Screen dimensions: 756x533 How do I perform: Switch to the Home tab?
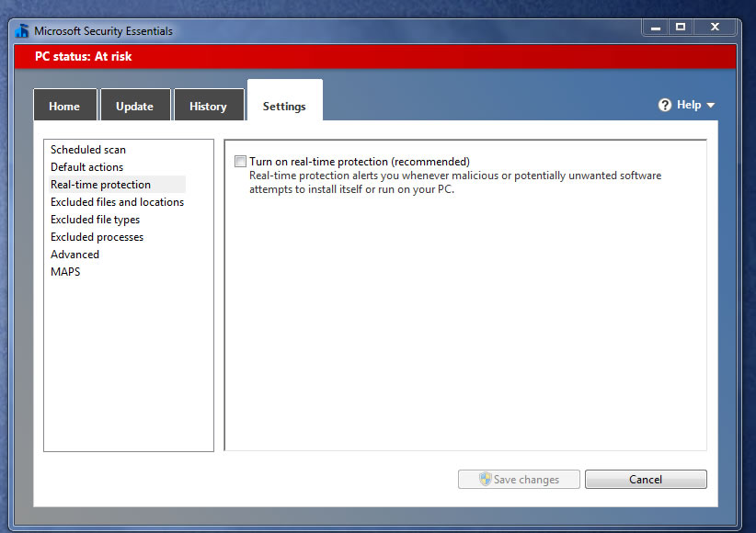click(x=64, y=105)
